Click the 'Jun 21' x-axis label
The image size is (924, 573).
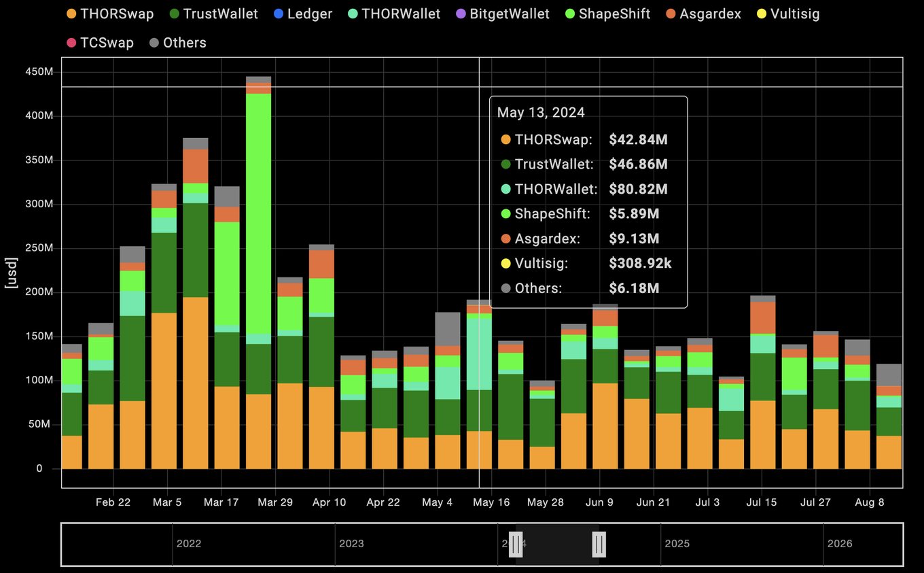click(x=654, y=502)
